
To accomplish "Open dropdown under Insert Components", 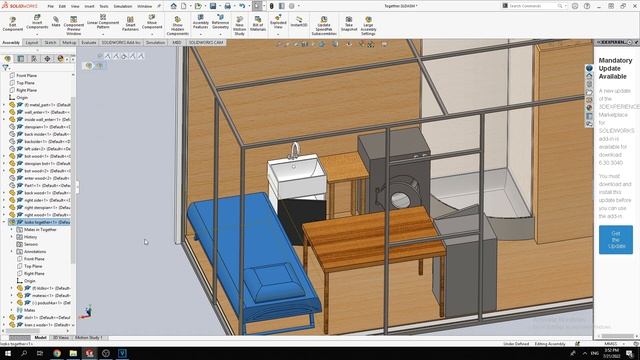I will pos(37,34).
